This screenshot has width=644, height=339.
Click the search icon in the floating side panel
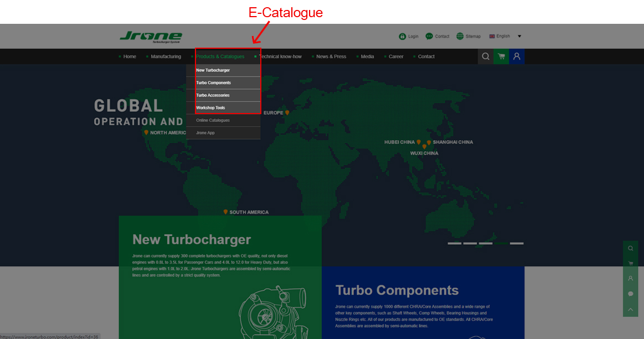(631, 248)
